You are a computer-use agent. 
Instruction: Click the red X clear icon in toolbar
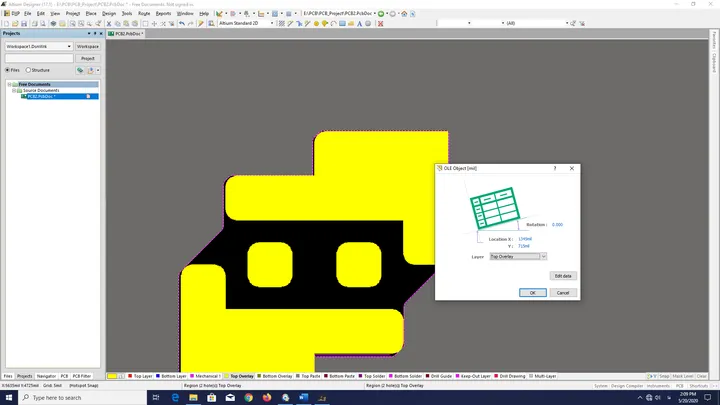(381, 23)
